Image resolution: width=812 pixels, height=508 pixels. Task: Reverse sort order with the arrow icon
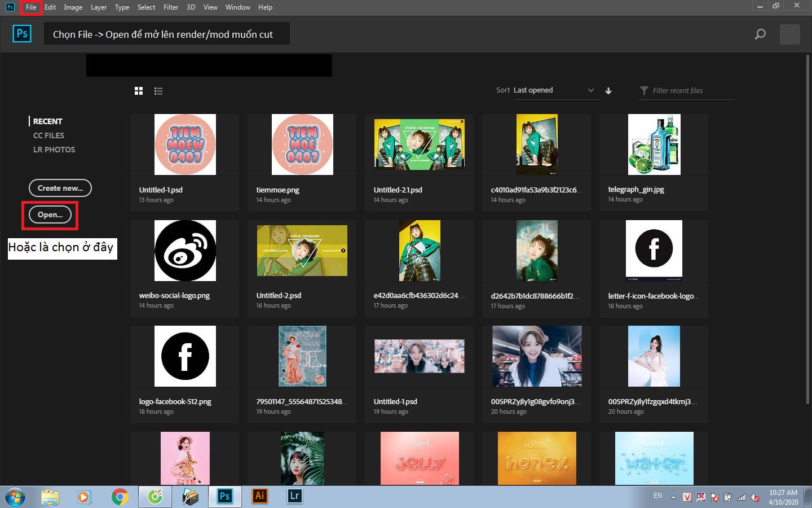point(608,91)
